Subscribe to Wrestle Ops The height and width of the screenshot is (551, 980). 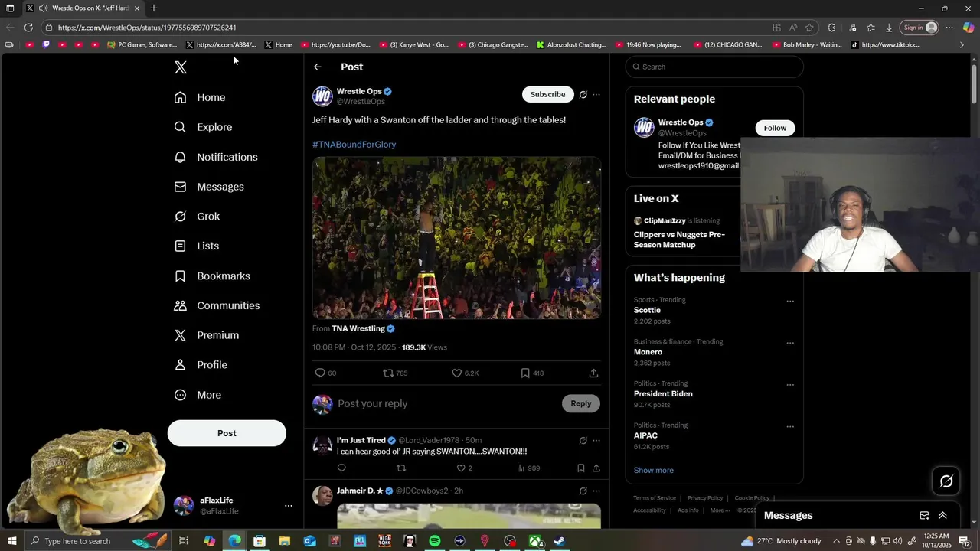coord(548,94)
